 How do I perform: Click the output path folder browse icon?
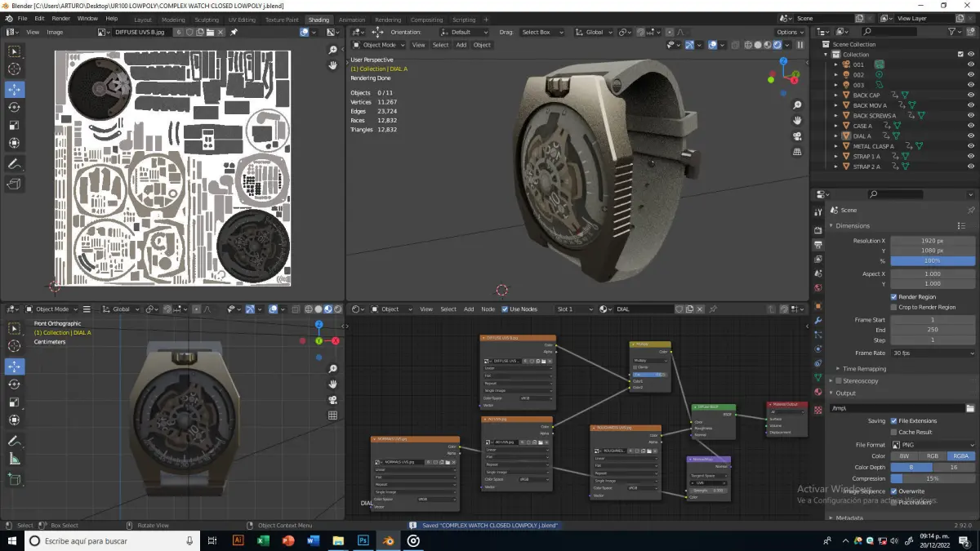tap(969, 408)
